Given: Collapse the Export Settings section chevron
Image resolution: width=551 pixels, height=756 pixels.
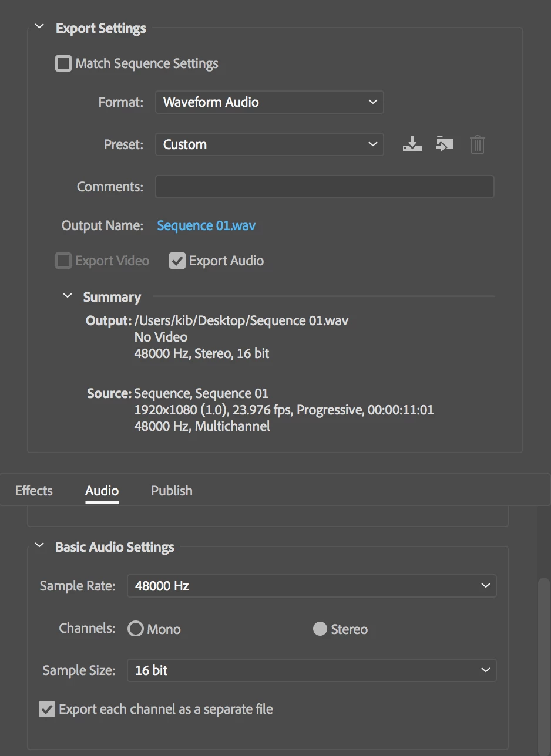Looking at the screenshot, I should [39, 27].
